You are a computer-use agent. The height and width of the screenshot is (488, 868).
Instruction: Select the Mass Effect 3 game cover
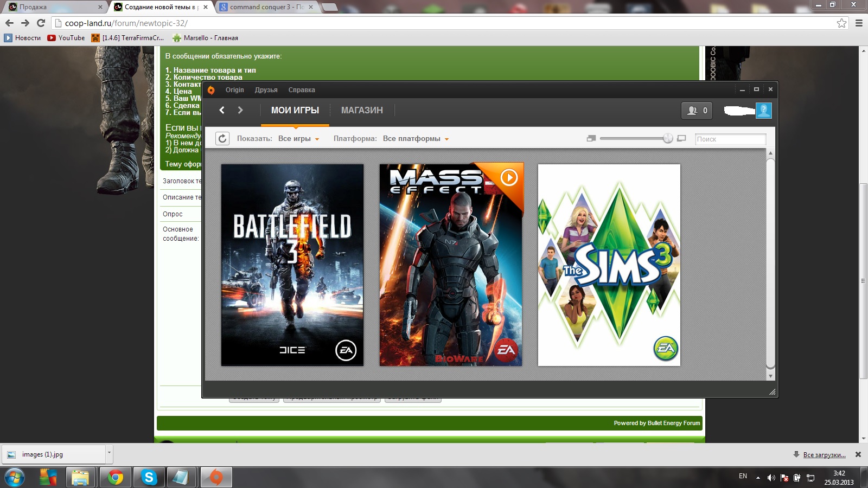click(x=451, y=265)
